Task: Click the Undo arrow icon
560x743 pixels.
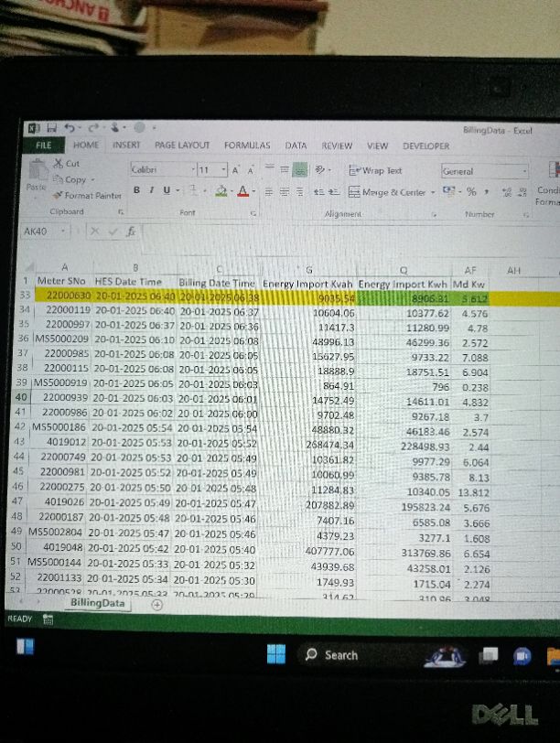Action: (70, 127)
